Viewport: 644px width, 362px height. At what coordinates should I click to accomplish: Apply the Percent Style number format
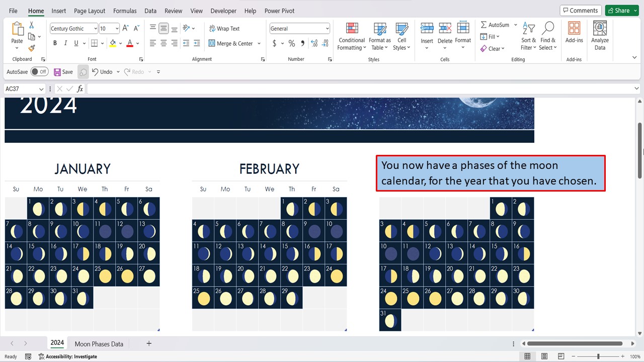pos(291,43)
